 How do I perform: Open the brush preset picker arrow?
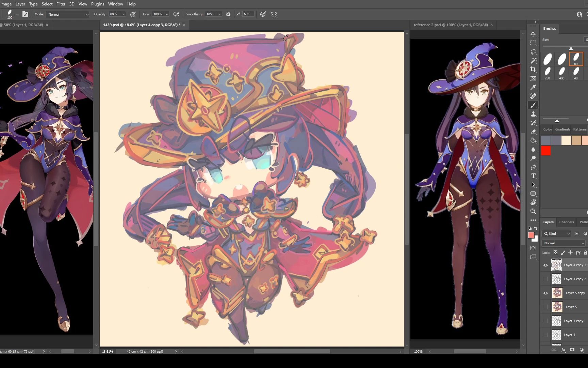point(16,14)
